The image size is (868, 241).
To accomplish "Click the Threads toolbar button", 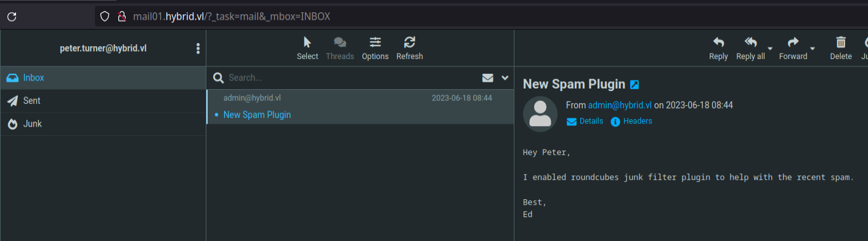I will (x=340, y=49).
